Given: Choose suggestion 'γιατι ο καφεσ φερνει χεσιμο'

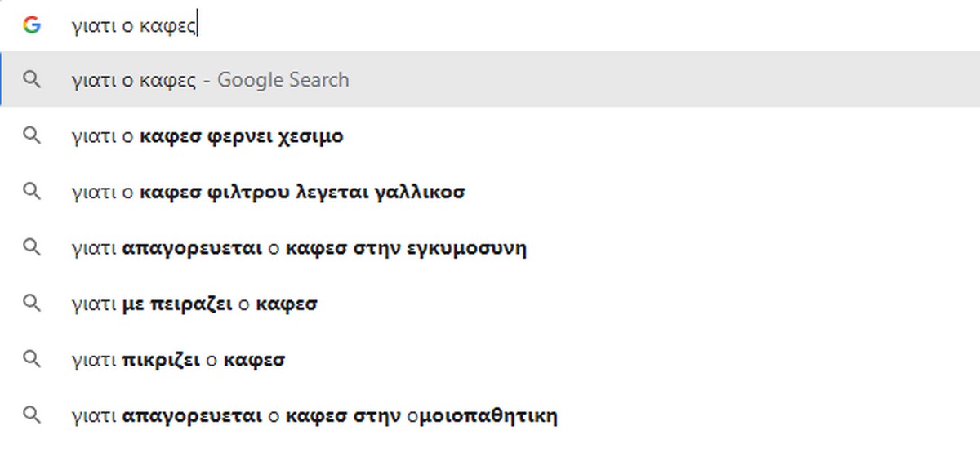Looking at the screenshot, I should pyautogui.click(x=207, y=136).
